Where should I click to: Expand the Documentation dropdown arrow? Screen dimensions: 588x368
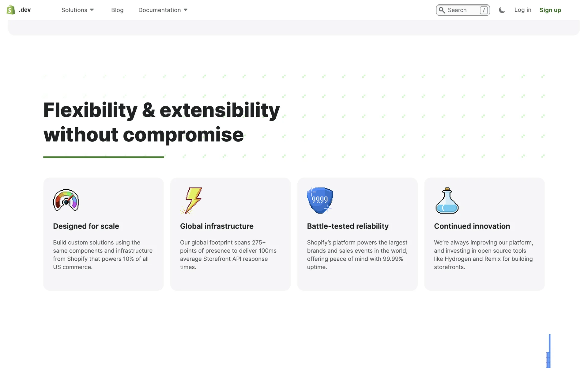coord(186,10)
